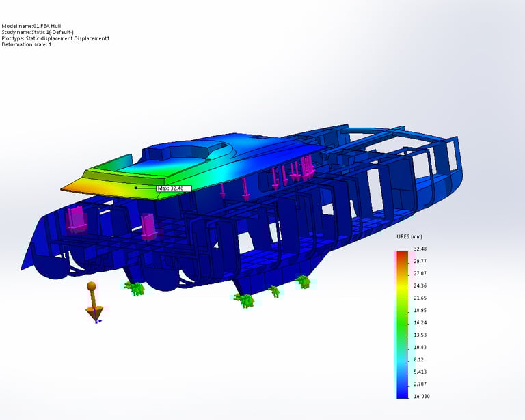Click the 29.77 legend value
Screen dimensions: 525x420
coord(420,261)
